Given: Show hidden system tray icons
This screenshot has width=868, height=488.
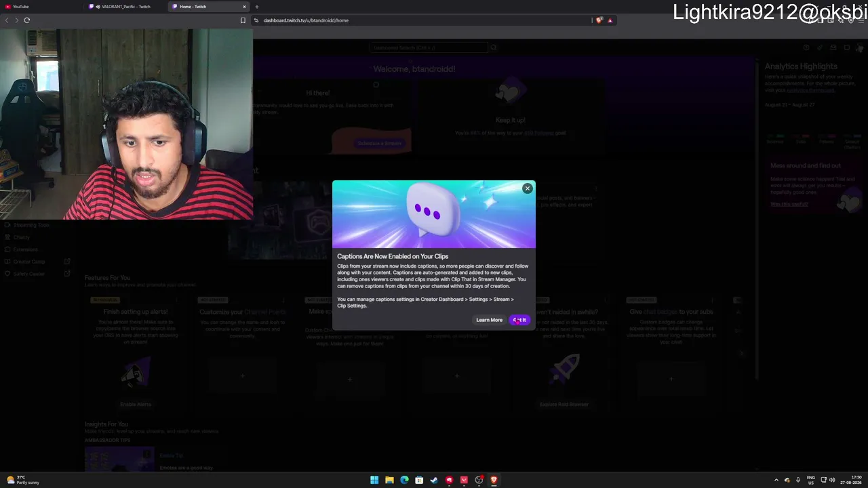Looking at the screenshot, I should pyautogui.click(x=776, y=480).
